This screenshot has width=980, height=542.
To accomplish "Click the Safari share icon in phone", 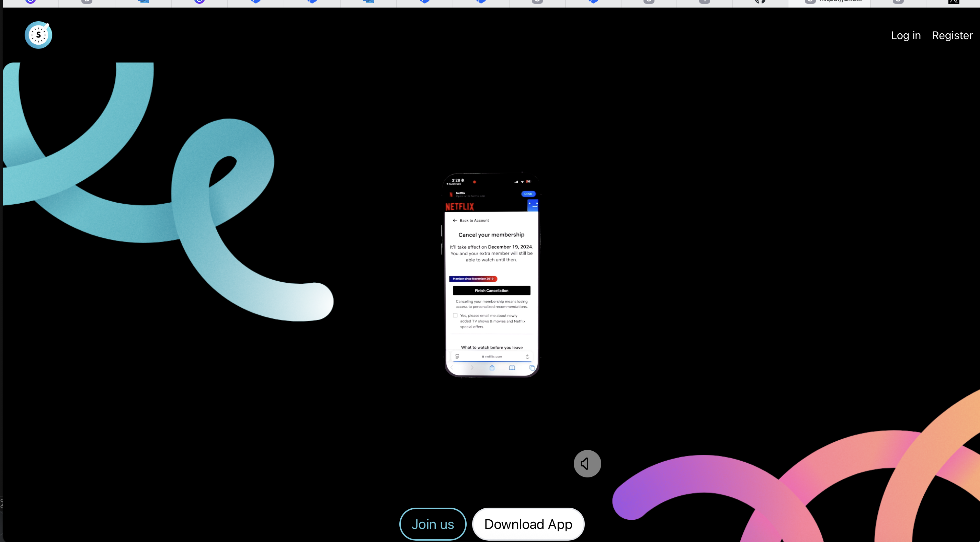I will (492, 368).
